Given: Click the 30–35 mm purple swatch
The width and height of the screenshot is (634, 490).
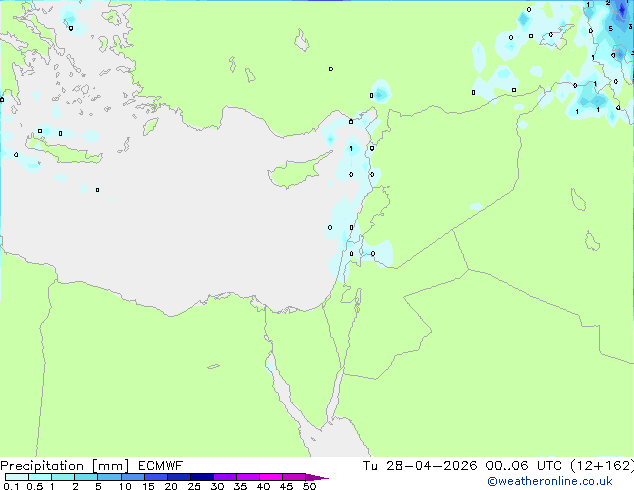Looking at the screenshot, I should point(225,477).
